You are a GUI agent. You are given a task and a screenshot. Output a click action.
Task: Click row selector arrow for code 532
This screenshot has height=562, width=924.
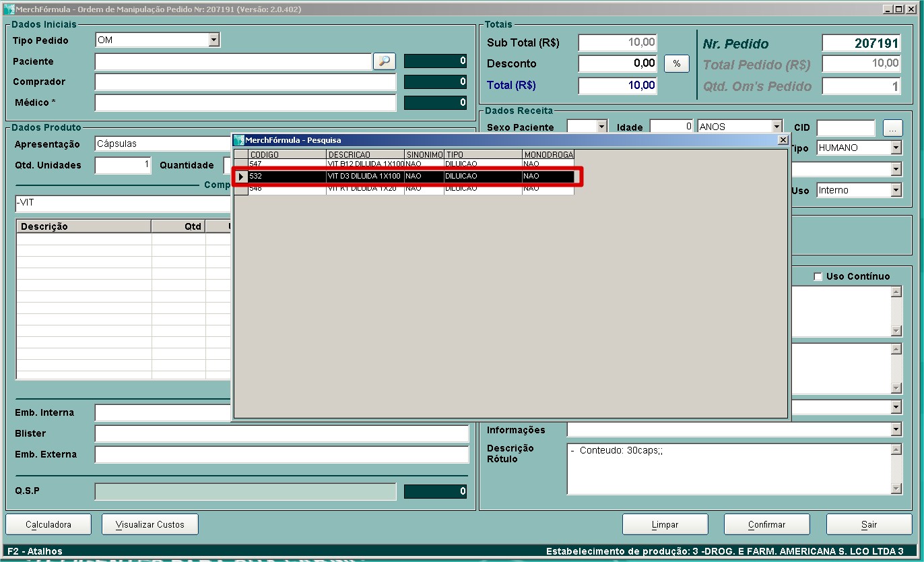(241, 177)
